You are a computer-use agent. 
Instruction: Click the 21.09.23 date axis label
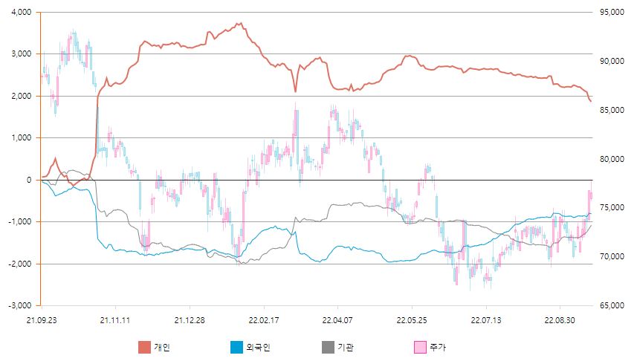(41, 319)
